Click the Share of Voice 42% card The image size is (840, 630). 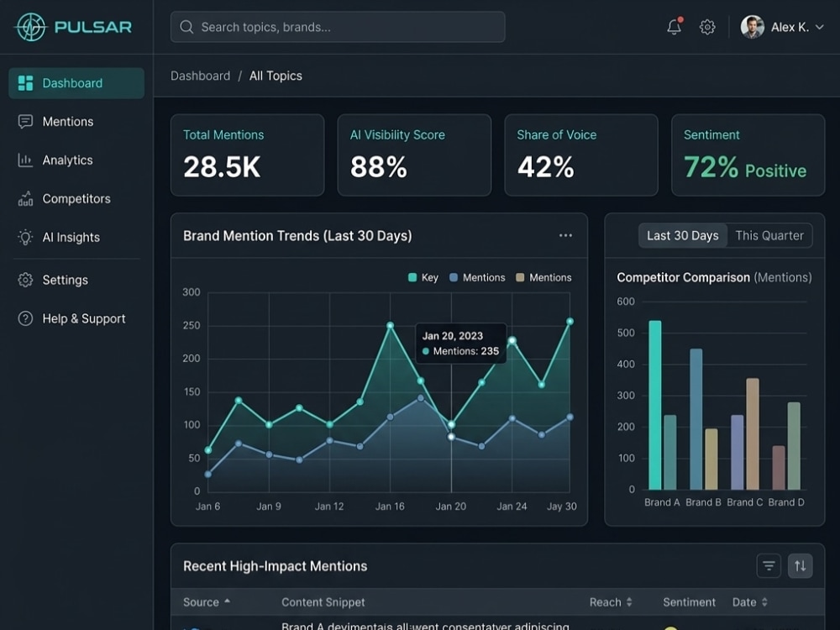pyautogui.click(x=581, y=155)
